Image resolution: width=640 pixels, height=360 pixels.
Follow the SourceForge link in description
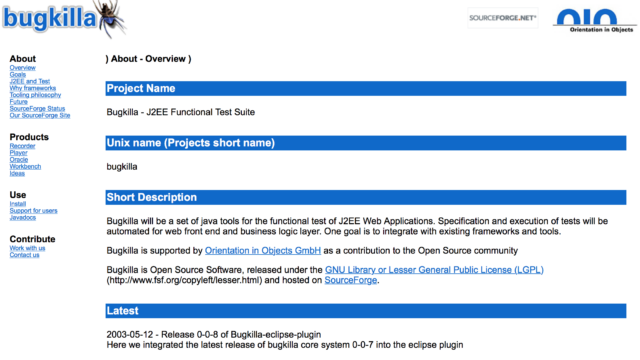351,280
